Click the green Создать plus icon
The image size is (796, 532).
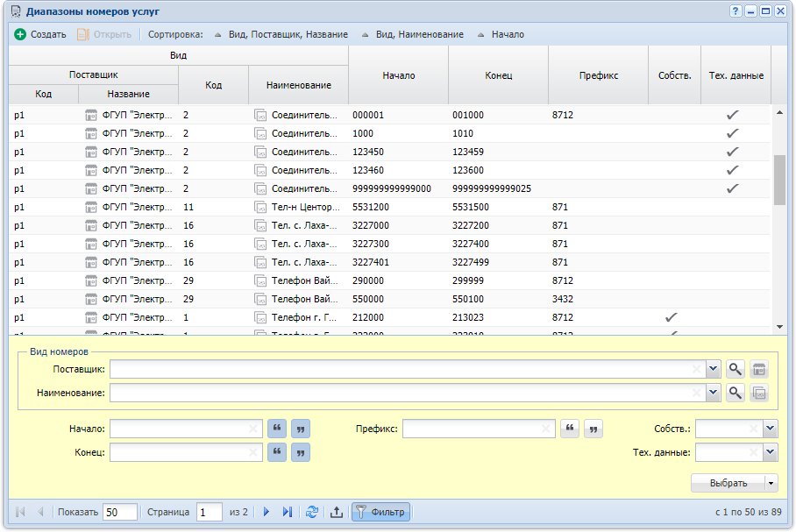point(20,34)
